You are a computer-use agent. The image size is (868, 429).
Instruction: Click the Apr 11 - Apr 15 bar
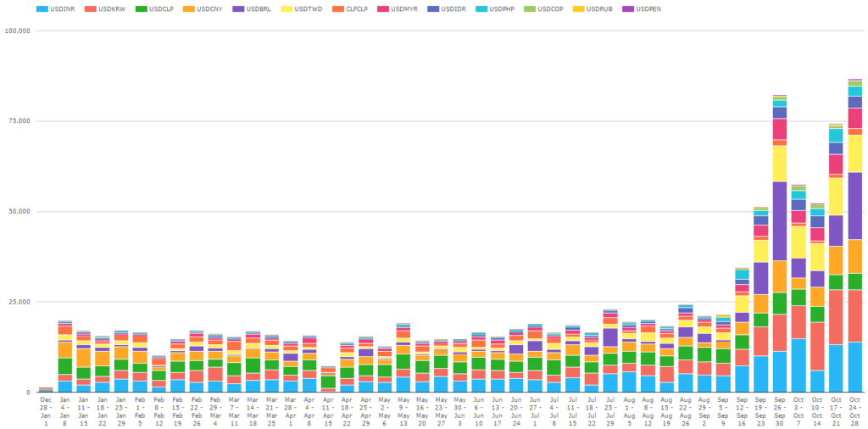(328, 379)
